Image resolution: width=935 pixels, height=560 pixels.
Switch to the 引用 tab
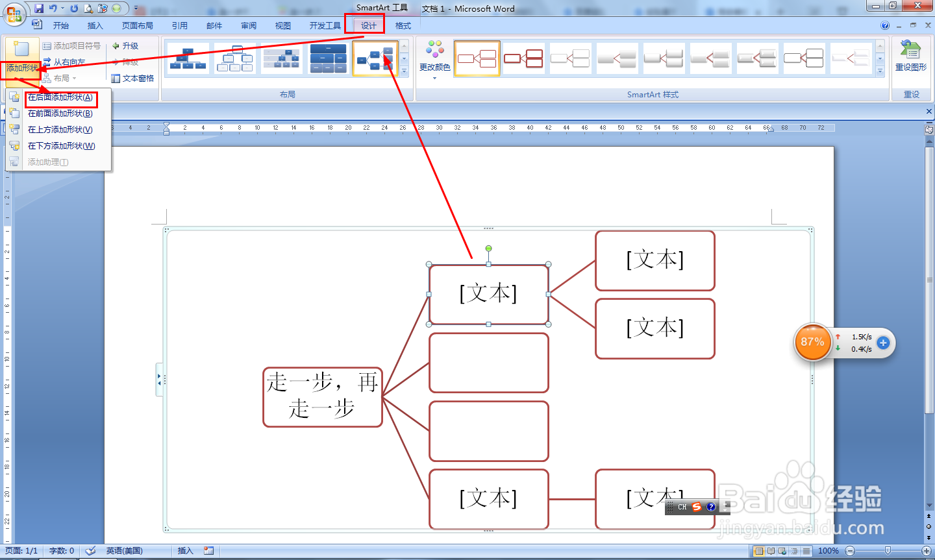[x=180, y=26]
